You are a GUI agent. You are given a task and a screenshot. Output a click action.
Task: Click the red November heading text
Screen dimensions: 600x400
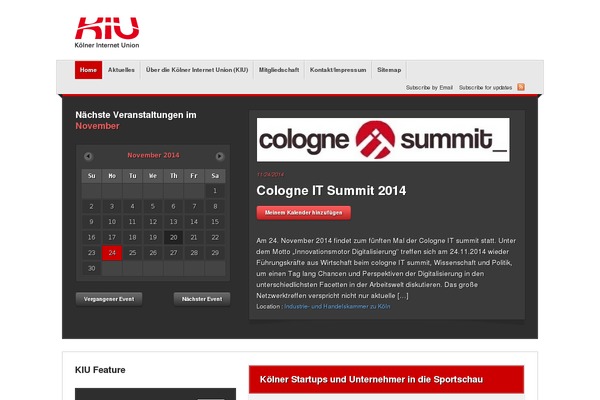(98, 126)
